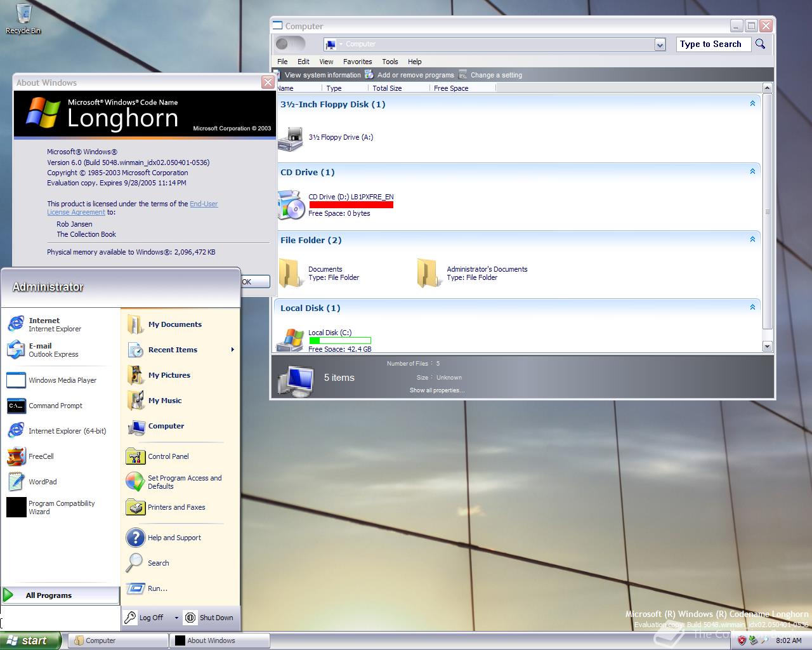Switch to Computer taskbar button
This screenshot has width=812, height=650.
click(117, 640)
